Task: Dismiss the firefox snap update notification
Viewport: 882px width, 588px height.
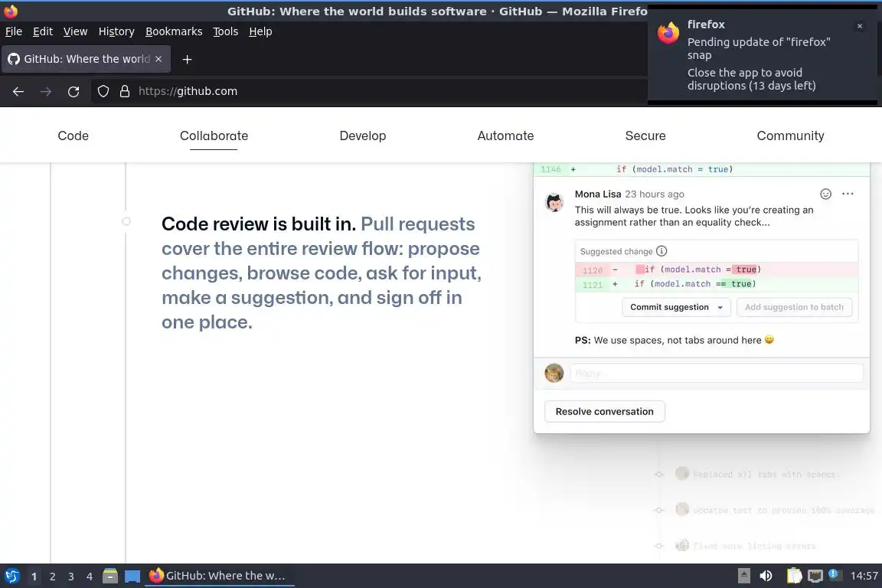Action: click(860, 26)
